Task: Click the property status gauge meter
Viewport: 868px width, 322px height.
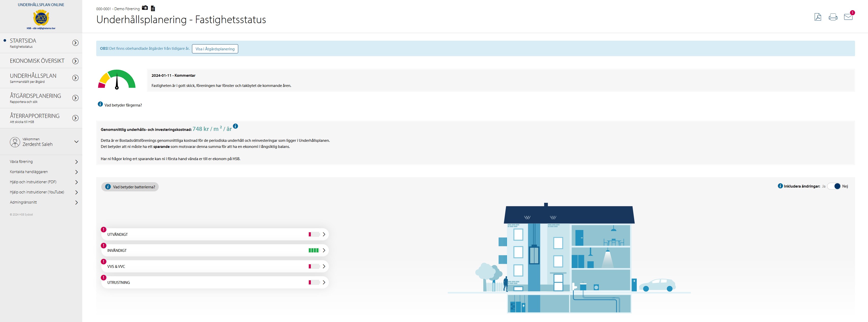Action: [117, 80]
